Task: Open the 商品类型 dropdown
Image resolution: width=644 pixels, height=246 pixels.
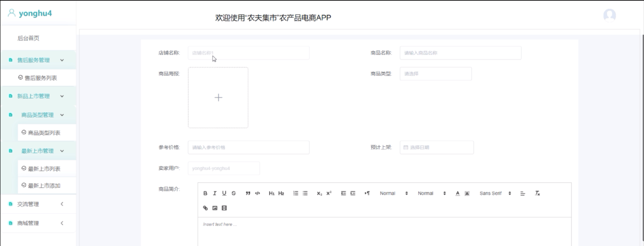Action: [435, 74]
